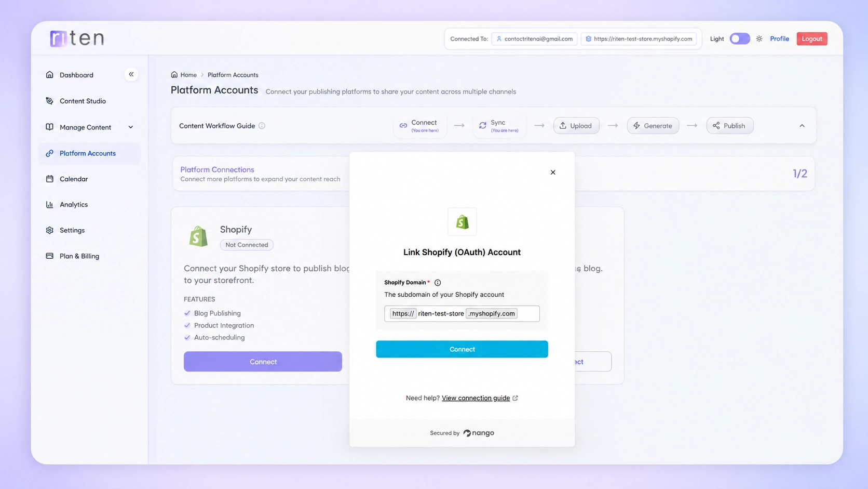The image size is (868, 489).
Task: Select Manage Content in the sidebar
Action: pyautogui.click(x=85, y=127)
